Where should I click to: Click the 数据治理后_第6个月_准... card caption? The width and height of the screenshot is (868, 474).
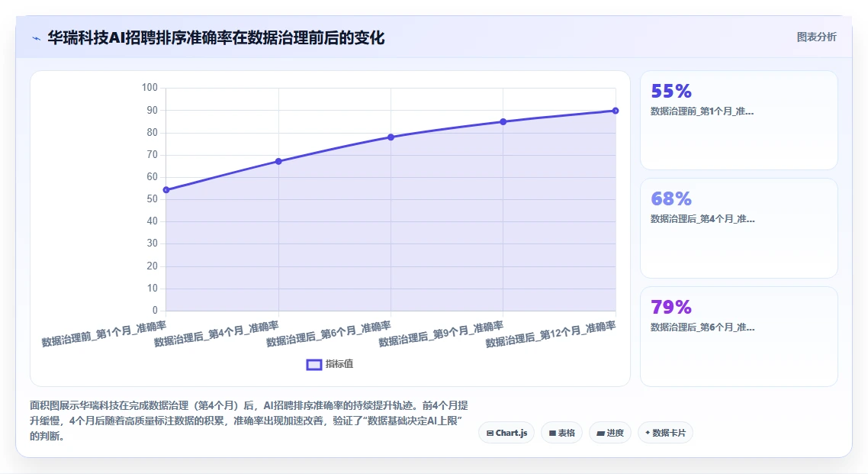[x=702, y=327]
